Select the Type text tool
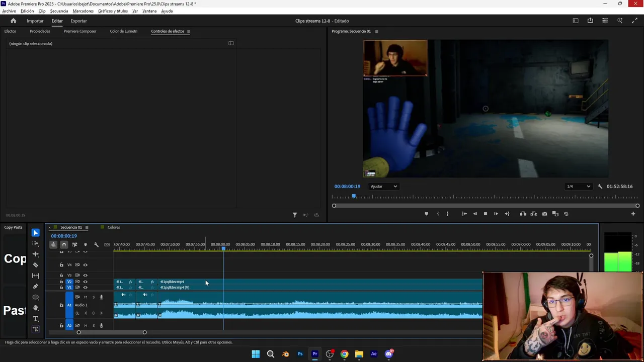This screenshot has height=362, width=644. click(x=35, y=319)
